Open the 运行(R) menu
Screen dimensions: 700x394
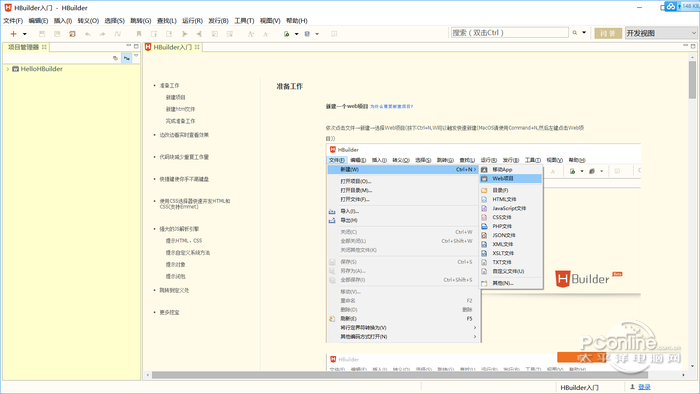click(x=192, y=21)
